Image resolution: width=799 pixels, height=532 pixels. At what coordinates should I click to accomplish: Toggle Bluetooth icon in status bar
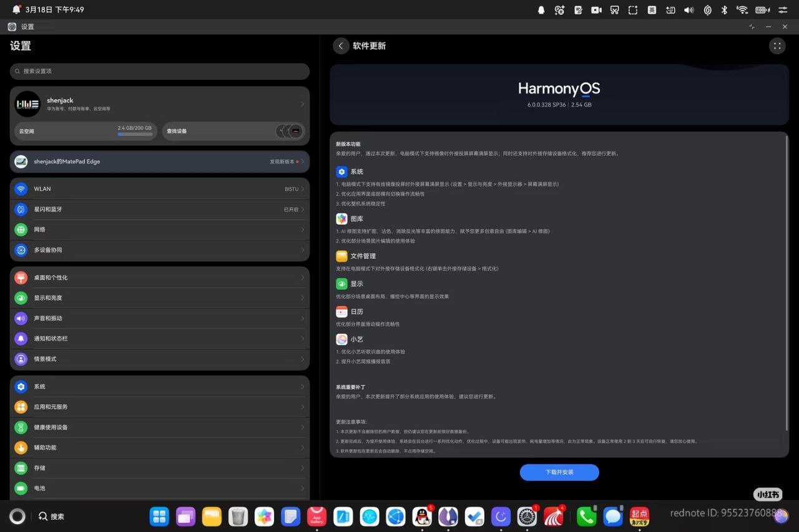(x=724, y=10)
